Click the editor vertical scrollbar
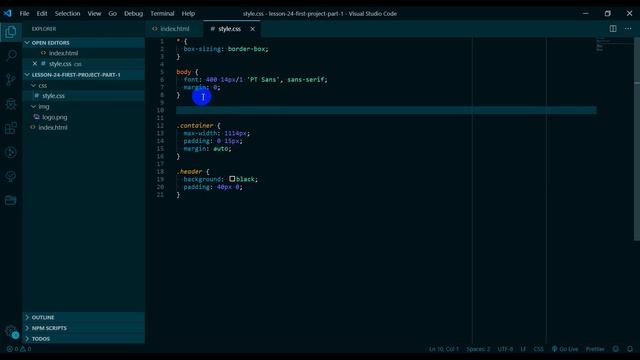This screenshot has width=640, height=360. tap(637, 139)
